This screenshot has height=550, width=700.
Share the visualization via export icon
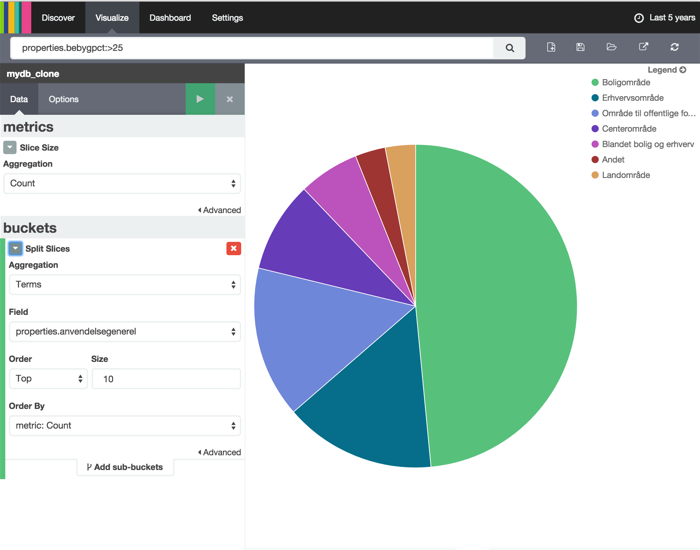tap(643, 47)
